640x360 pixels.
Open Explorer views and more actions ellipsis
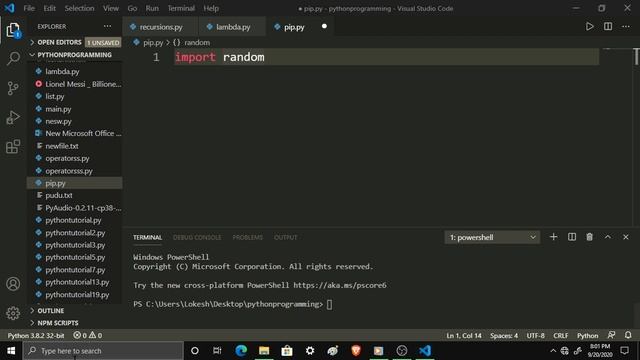click(107, 27)
